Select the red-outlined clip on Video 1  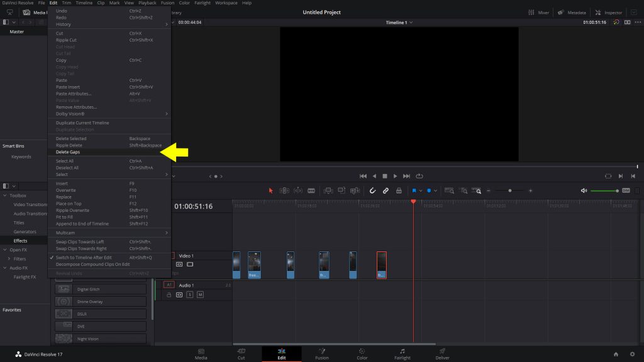(382, 265)
